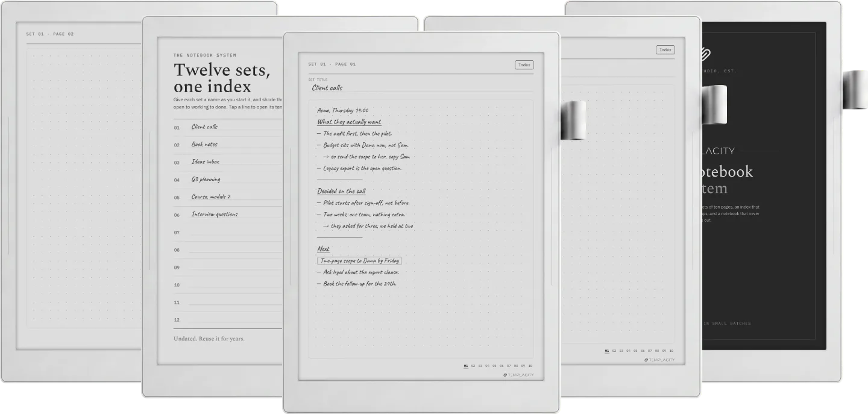The height and width of the screenshot is (414, 868).
Task: Open index line 02 Book notes
Action: pyautogui.click(x=228, y=145)
